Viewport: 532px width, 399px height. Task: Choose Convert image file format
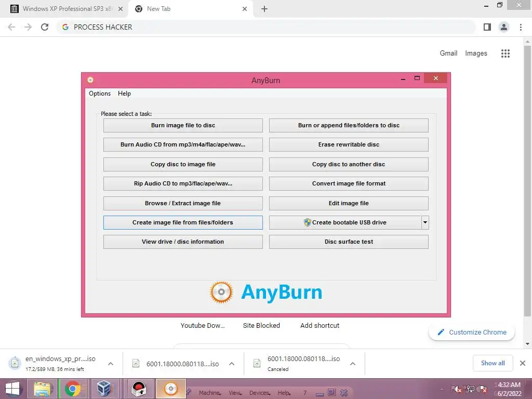pos(349,183)
